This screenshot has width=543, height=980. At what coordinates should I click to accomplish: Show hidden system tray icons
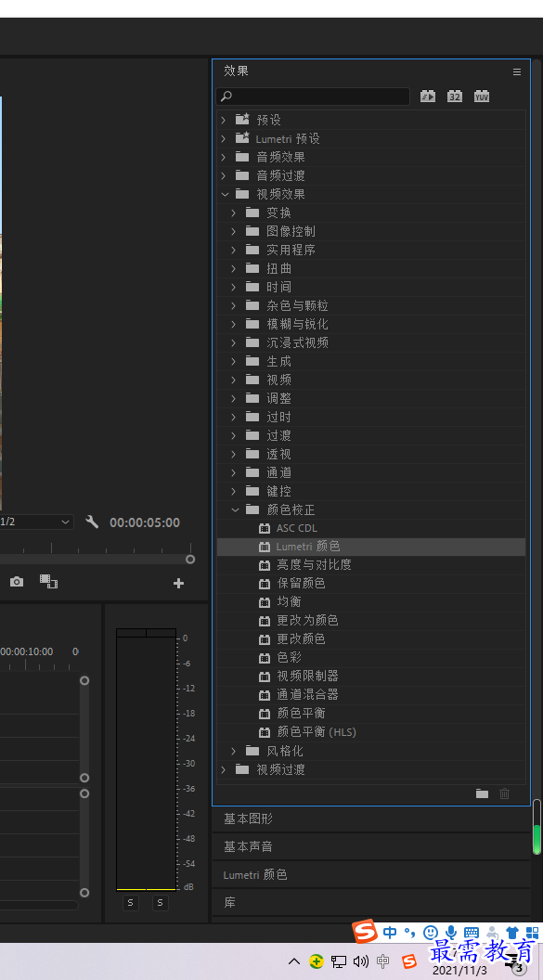click(x=293, y=961)
